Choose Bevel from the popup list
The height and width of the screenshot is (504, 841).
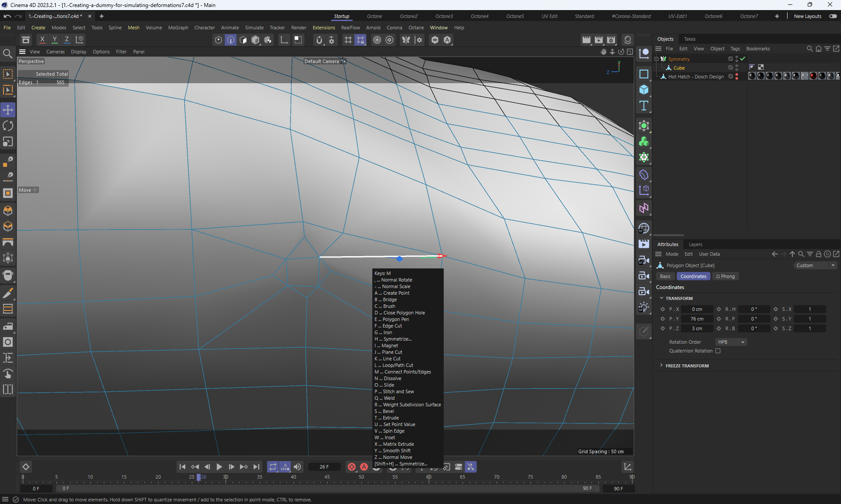388,411
